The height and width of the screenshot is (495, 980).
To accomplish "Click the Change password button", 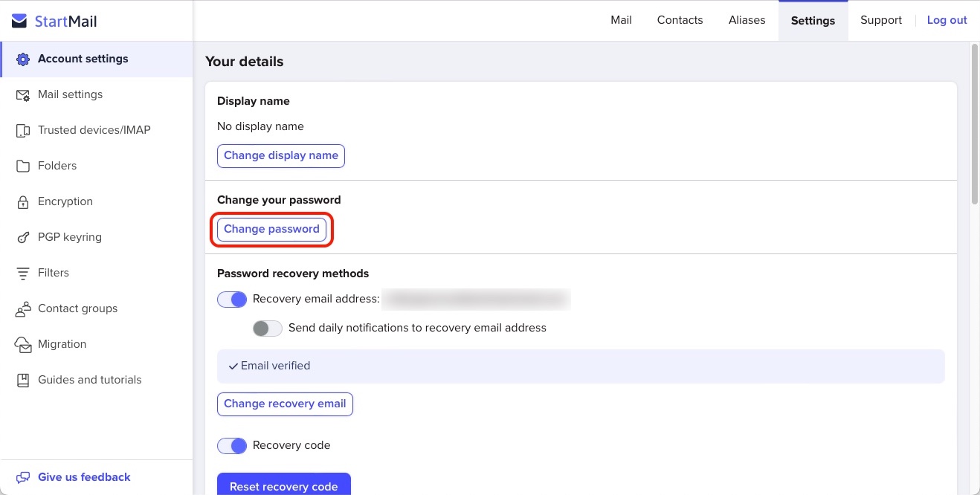I will click(271, 230).
